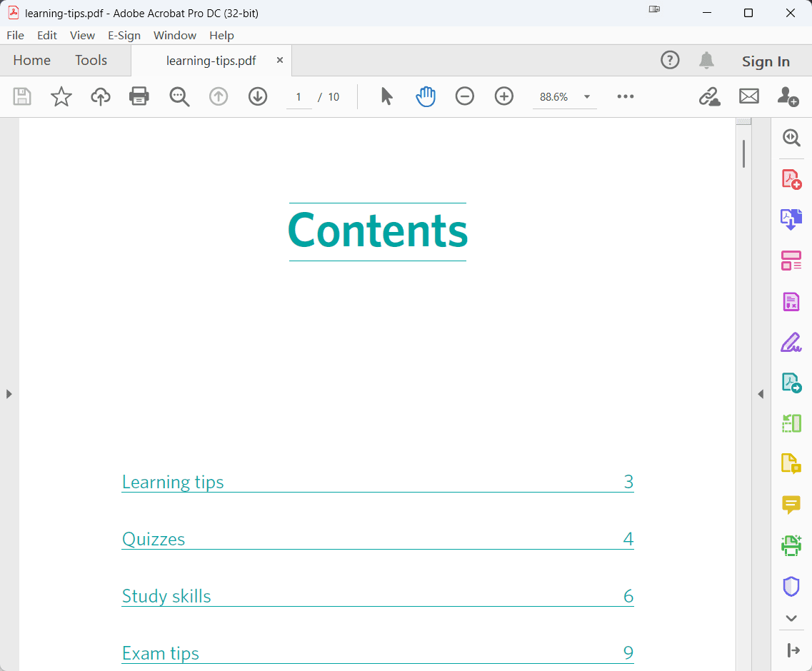This screenshot has height=671, width=812.
Task: Open the Fill & Sign tool
Action: (791, 343)
